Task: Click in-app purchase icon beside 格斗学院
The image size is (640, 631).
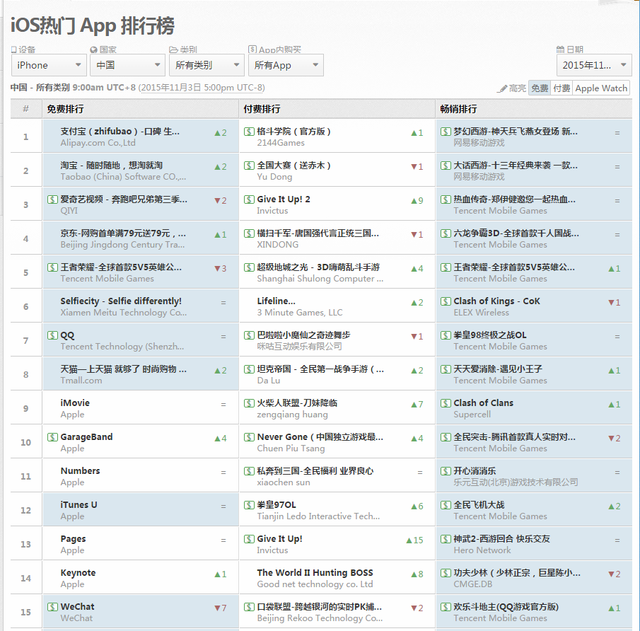Action: [249, 131]
